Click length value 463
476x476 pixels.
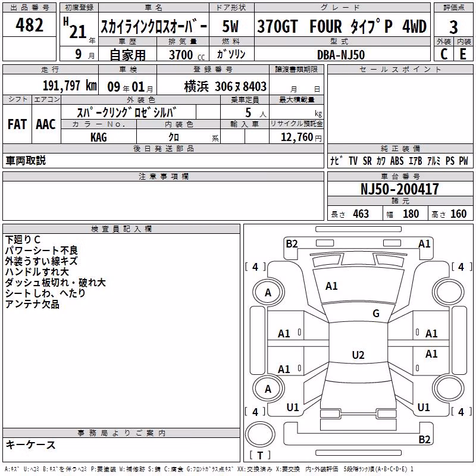[x=361, y=214]
